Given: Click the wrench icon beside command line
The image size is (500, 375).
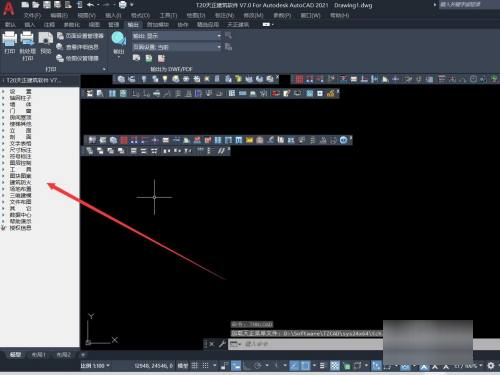Looking at the screenshot, I should coord(222,344).
